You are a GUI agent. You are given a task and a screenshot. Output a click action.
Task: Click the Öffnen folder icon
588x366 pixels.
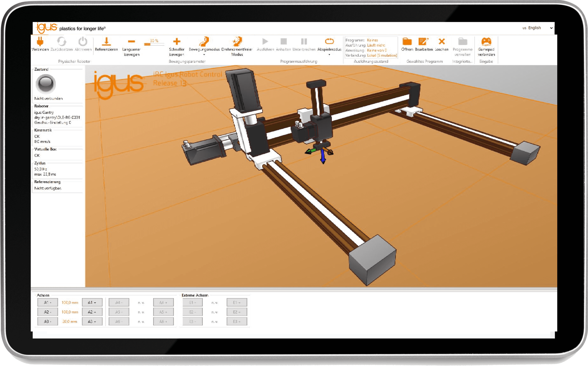[407, 42]
